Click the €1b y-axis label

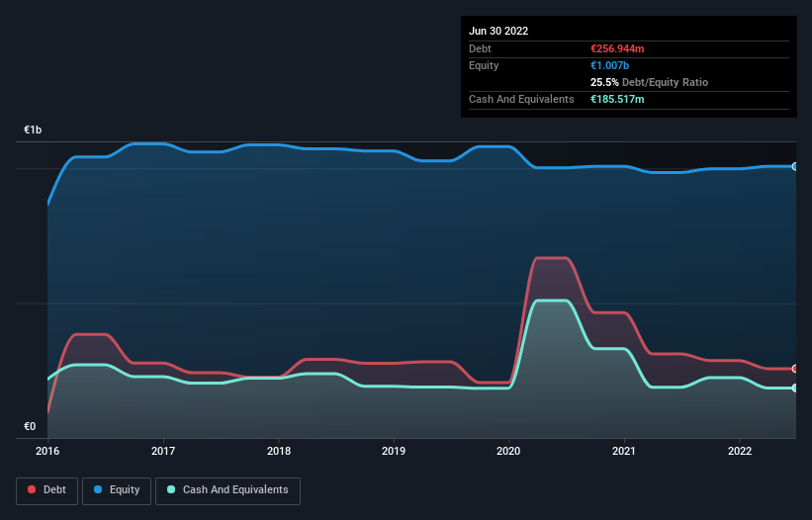(x=33, y=130)
